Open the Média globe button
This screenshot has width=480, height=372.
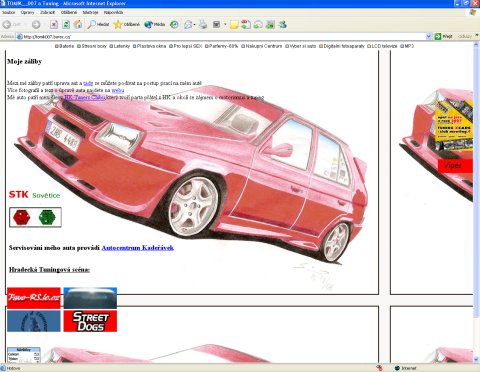[155, 24]
